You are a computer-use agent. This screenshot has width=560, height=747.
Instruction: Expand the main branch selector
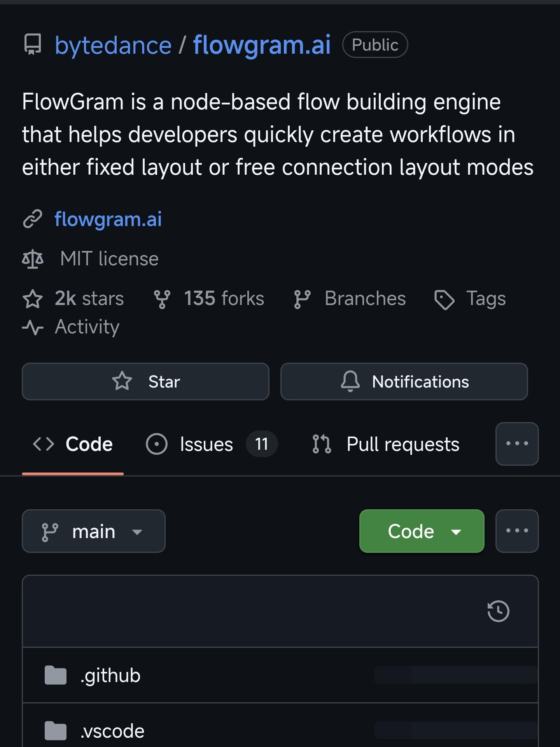(x=94, y=531)
